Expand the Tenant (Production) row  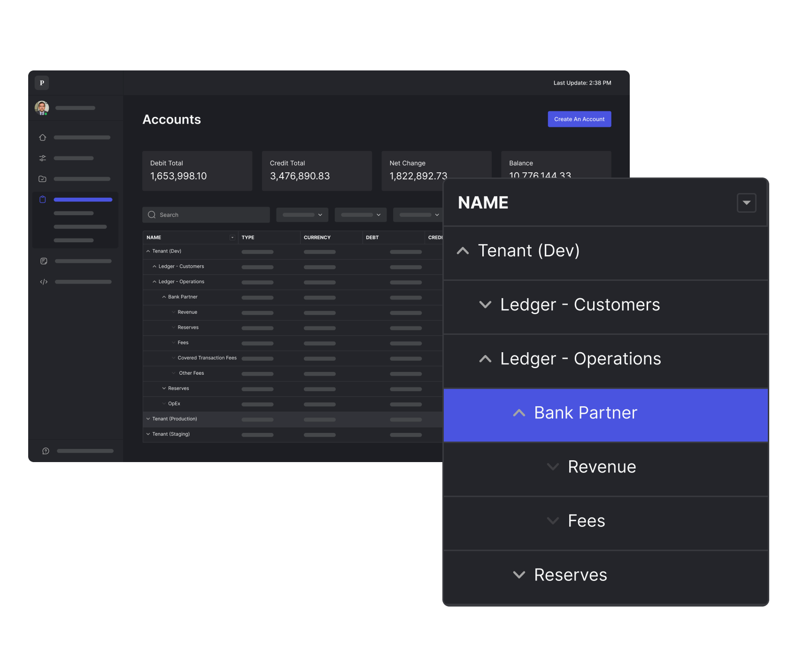click(148, 419)
